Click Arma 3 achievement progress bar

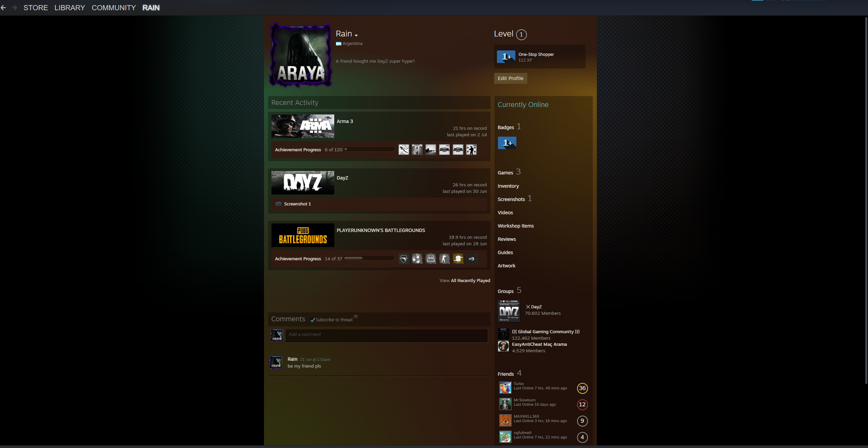[369, 149]
